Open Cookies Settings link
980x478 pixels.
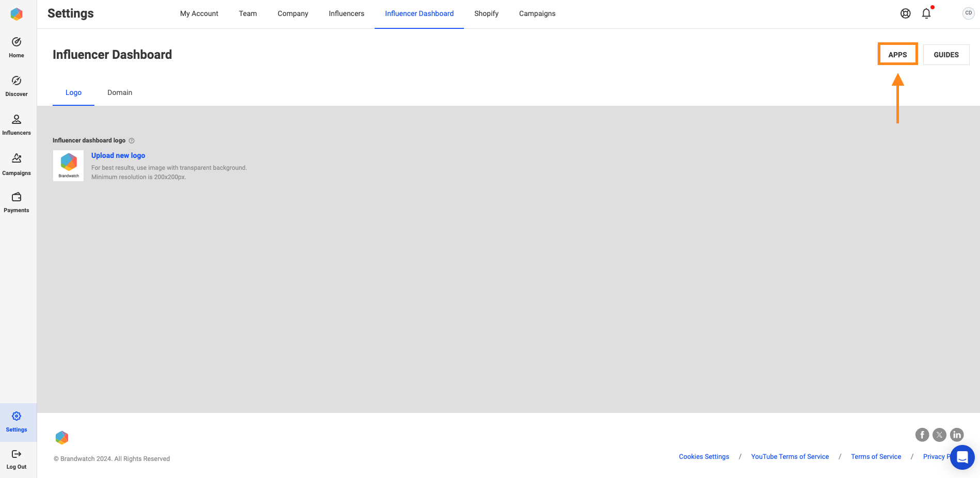click(704, 457)
